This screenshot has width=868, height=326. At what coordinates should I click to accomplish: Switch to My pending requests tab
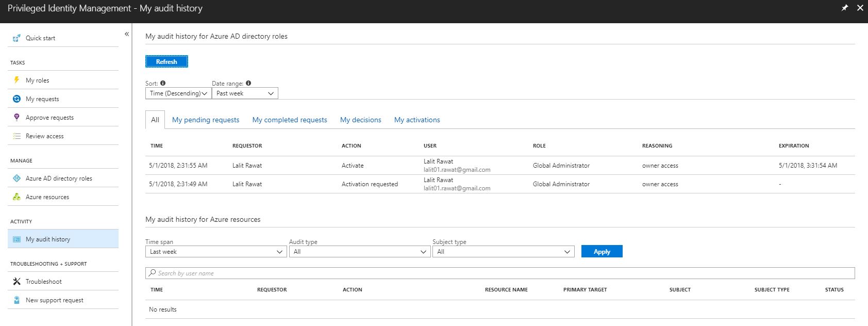[x=206, y=120]
